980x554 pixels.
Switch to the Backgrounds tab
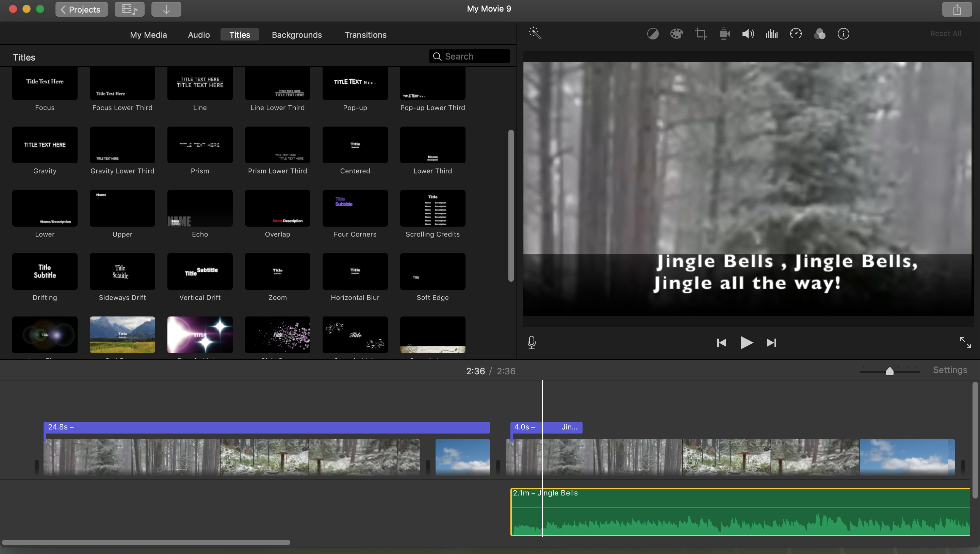click(297, 35)
